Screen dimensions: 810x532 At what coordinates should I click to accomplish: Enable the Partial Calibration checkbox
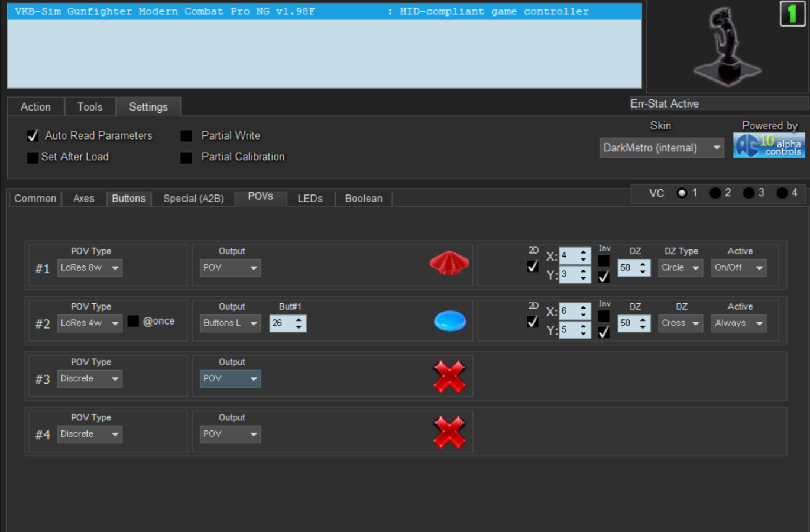click(186, 157)
